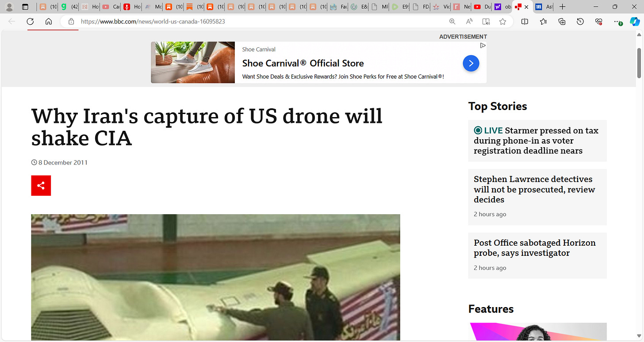This screenshot has height=342, width=644.
Task: Click the 'Top Stories' heading
Action: pyautogui.click(x=498, y=106)
